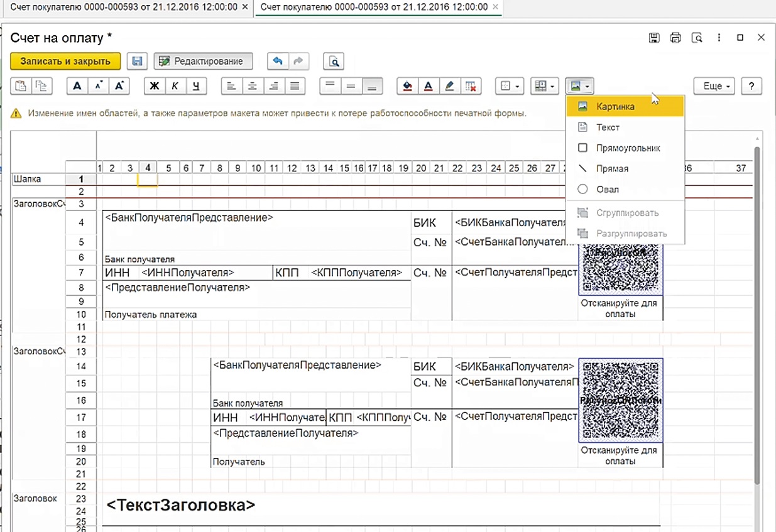The height and width of the screenshot is (532, 776).
Task: Toggle bold Ж formatting
Action: tap(154, 86)
